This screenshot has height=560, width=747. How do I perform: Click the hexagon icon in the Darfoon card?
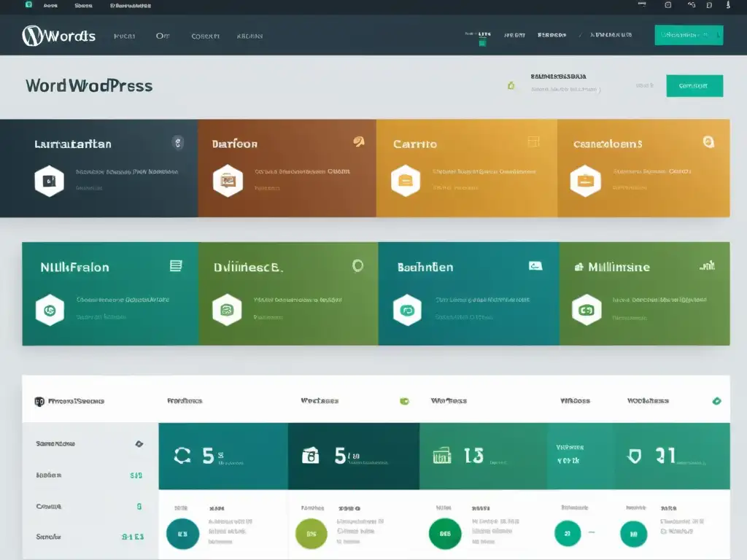(x=228, y=181)
